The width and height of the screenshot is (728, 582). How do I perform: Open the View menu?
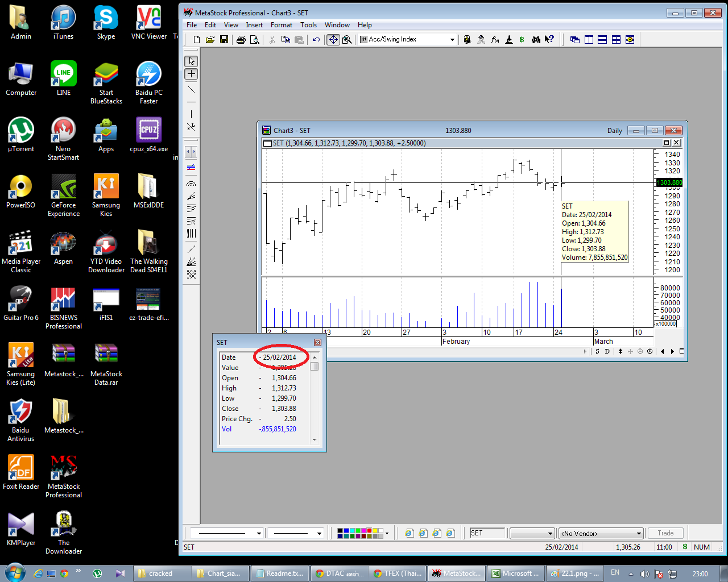(231, 25)
